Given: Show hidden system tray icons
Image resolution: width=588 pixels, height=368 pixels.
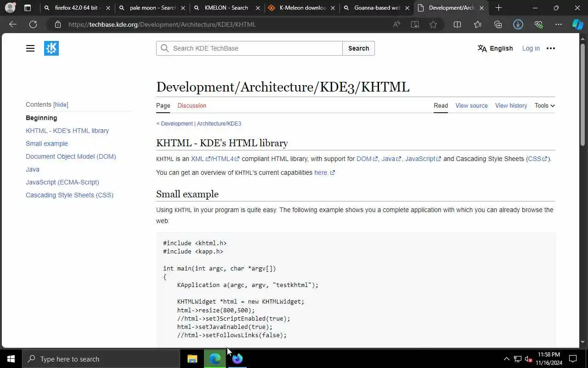Looking at the screenshot, I should 506,359.
